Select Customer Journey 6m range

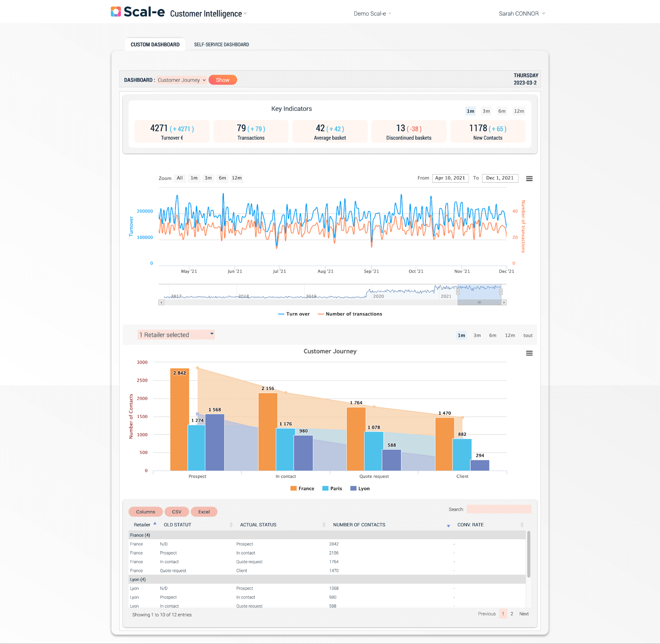coord(493,335)
